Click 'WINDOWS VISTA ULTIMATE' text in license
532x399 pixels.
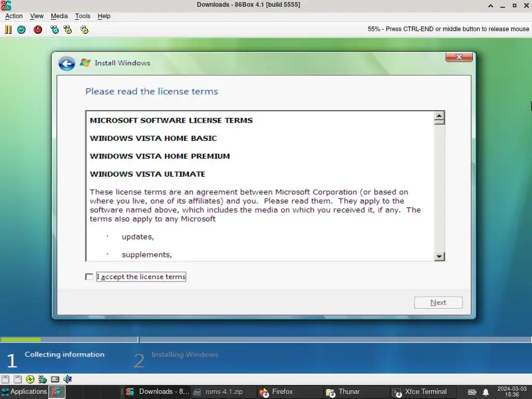(148, 174)
